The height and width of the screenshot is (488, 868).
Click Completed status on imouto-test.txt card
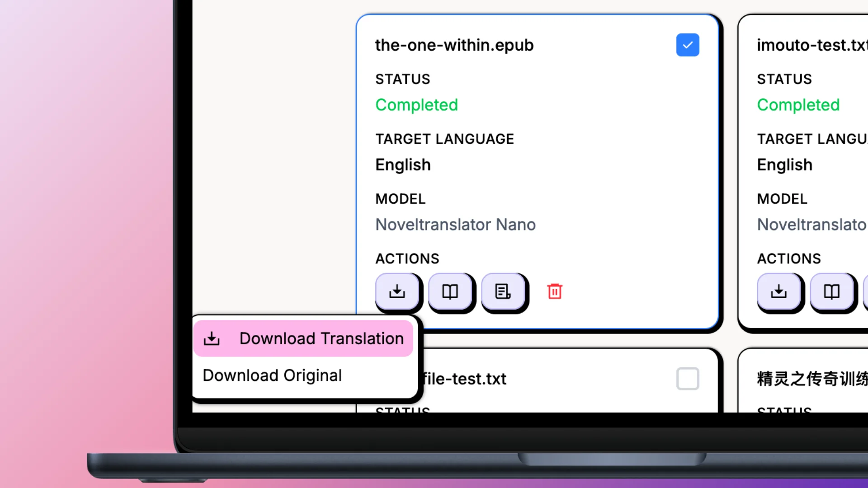click(798, 105)
